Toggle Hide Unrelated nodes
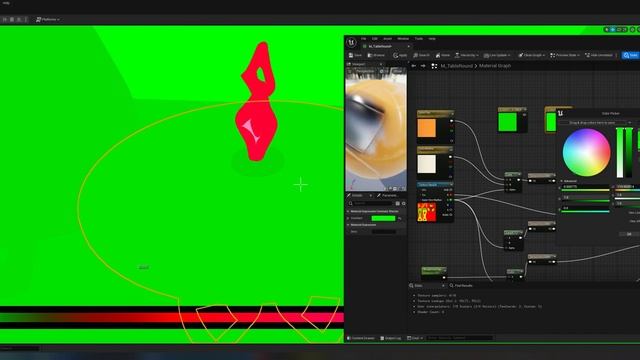The height and width of the screenshot is (360, 640). point(598,55)
